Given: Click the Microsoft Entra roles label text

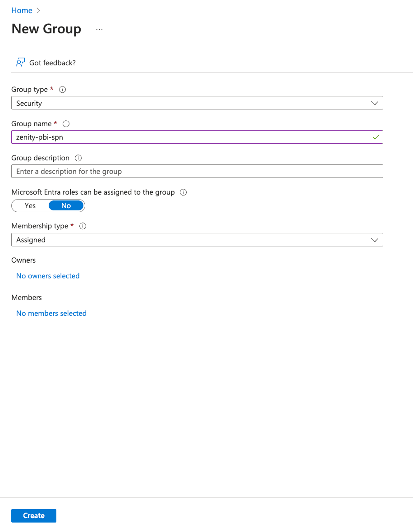Looking at the screenshot, I should (93, 192).
